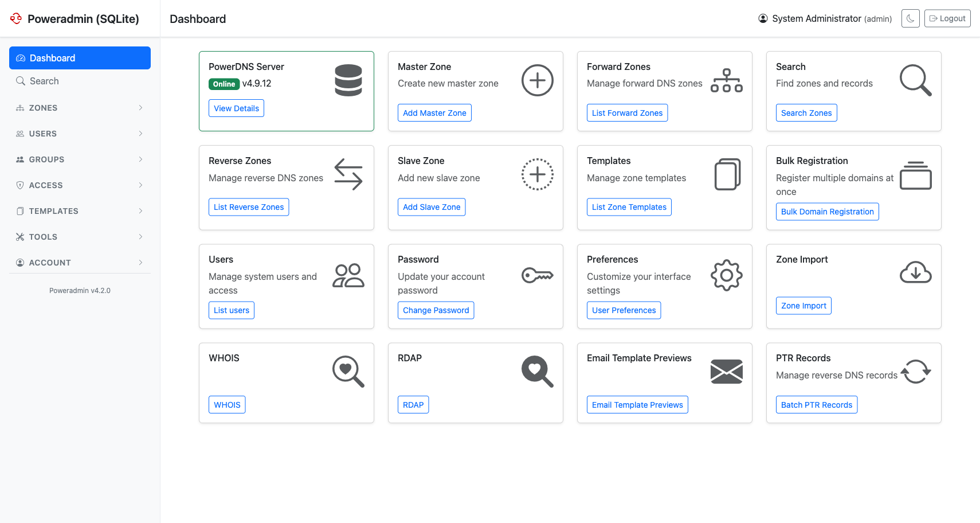The height and width of the screenshot is (523, 980).
Task: Click the Master Zone plus circle icon
Action: pyautogui.click(x=537, y=80)
